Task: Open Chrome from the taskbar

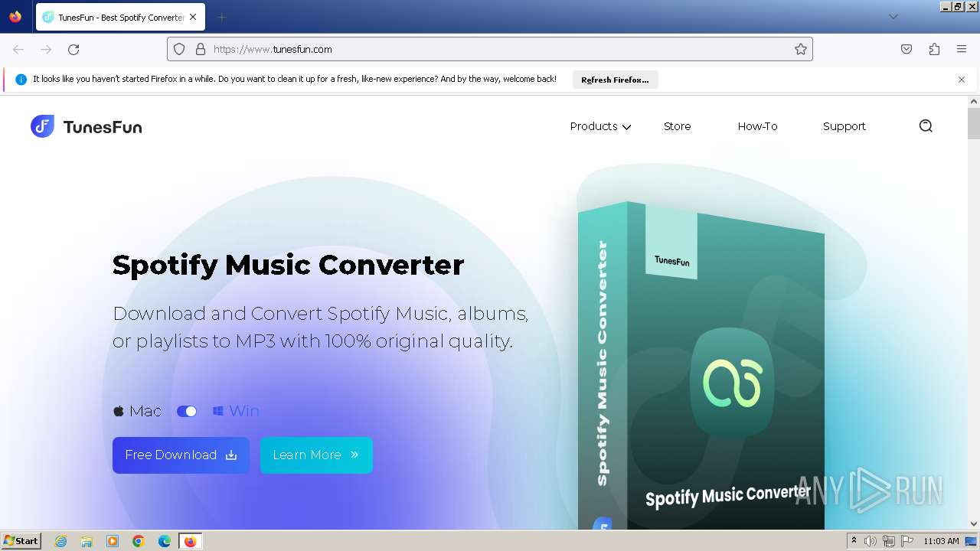Action: coord(139,541)
